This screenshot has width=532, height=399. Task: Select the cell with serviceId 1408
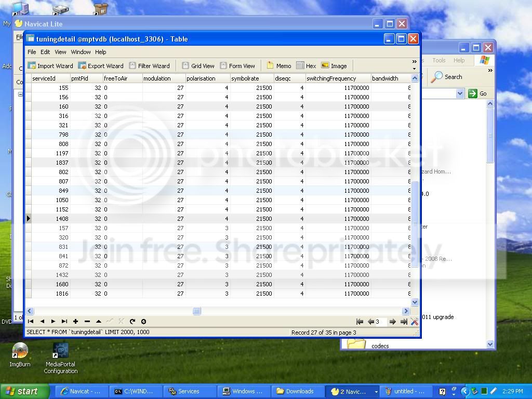point(51,219)
